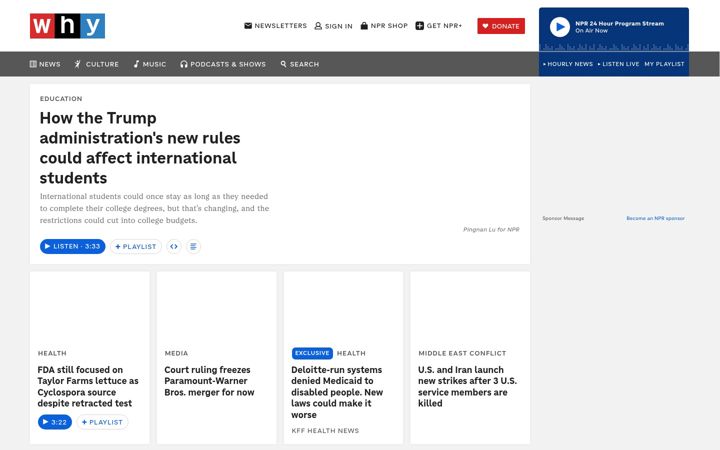Click the newspaper icon beside News
720x450 pixels.
[x=33, y=64]
